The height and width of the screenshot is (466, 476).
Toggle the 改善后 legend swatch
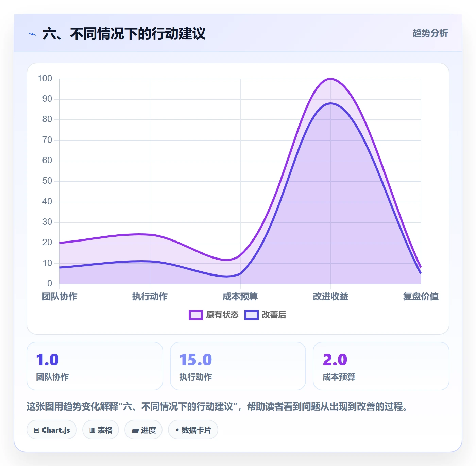coord(252,315)
